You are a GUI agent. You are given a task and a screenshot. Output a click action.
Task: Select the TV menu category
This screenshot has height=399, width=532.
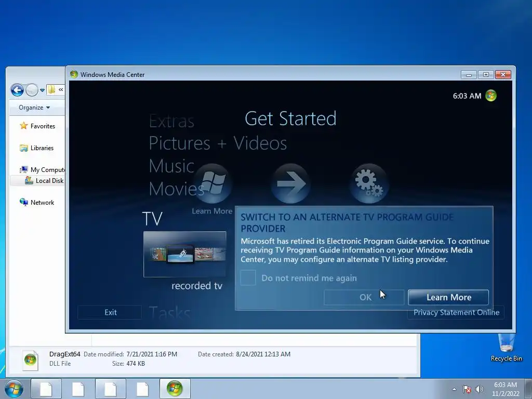click(x=152, y=219)
